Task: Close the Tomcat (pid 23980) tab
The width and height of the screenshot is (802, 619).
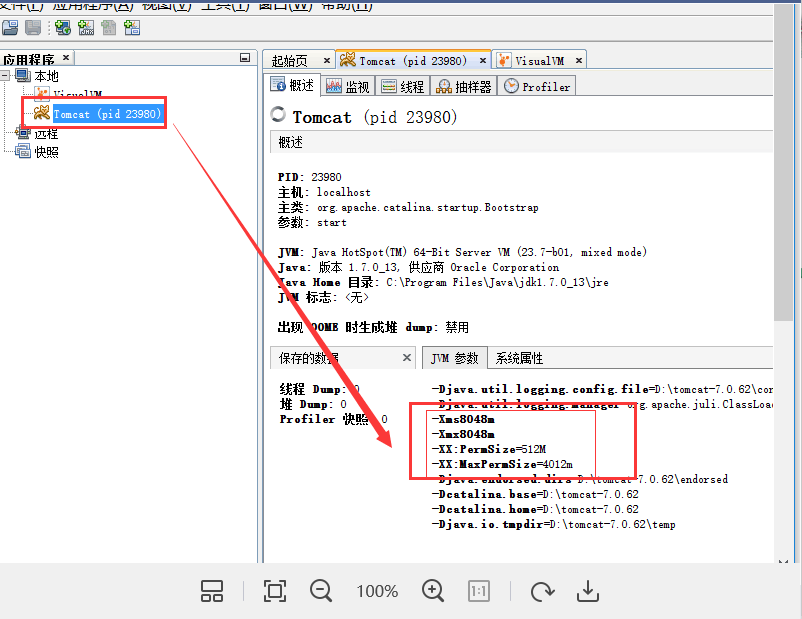Action: (482, 61)
